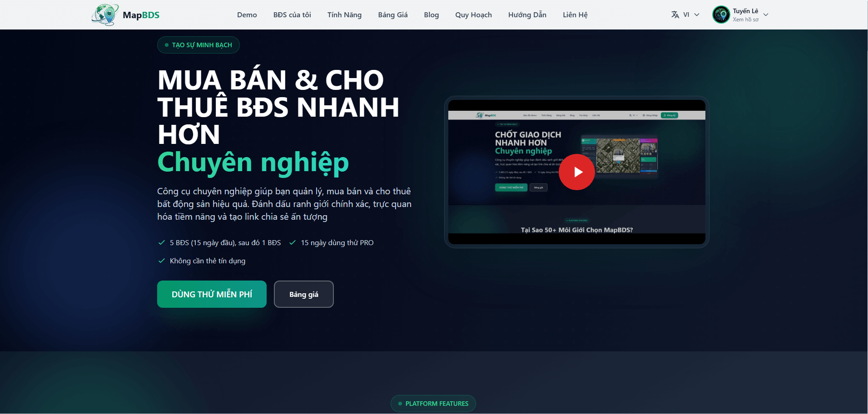Click DÙNG THỬ MIỄN PHÍ button
Screen dimensions: 868x414
pyautogui.click(x=212, y=294)
